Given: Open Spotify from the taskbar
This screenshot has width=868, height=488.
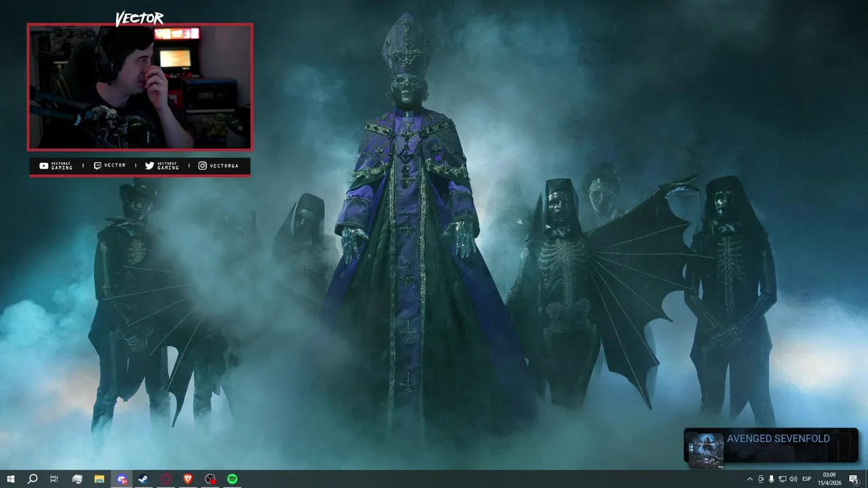Looking at the screenshot, I should click(232, 479).
